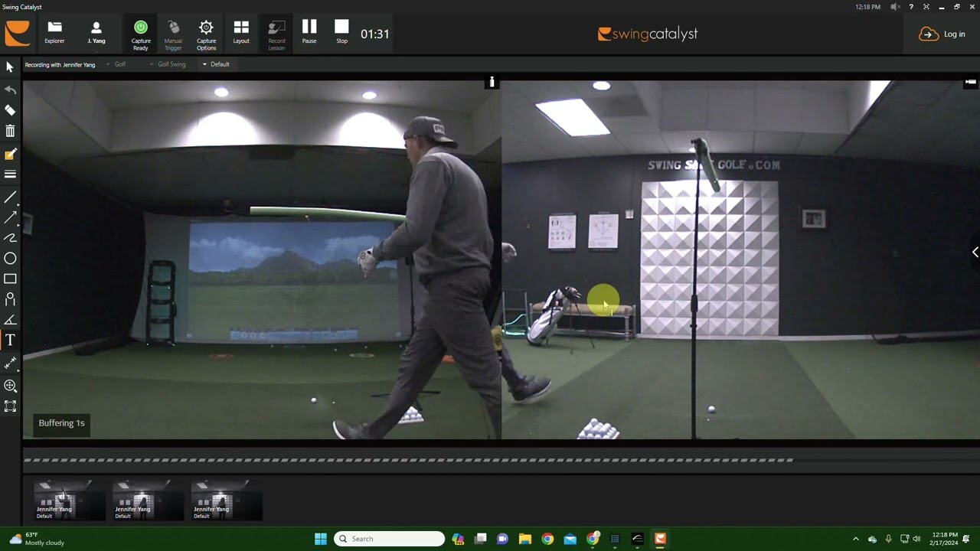The image size is (980, 551).
Task: Click the right video camera icon
Action: click(970, 82)
